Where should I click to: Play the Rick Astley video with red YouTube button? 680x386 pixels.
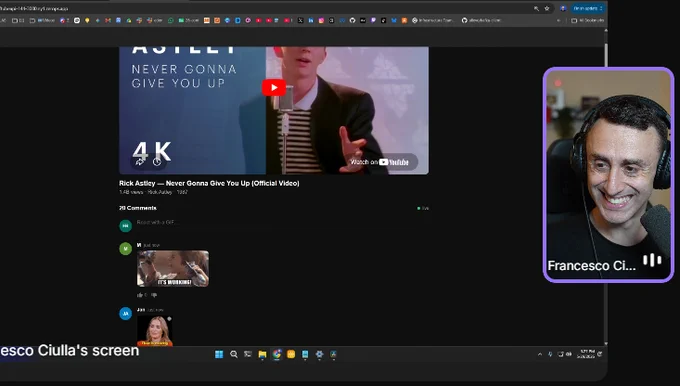tap(274, 88)
